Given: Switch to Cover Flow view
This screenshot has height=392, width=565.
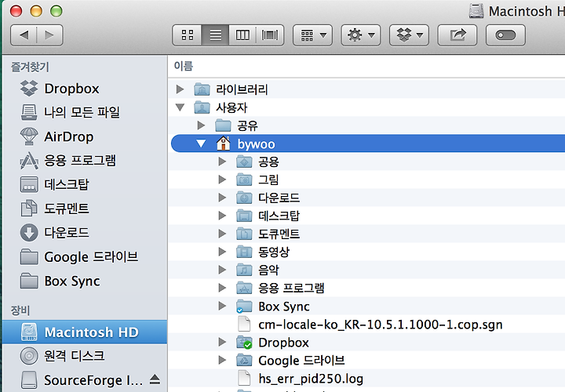Looking at the screenshot, I should pos(270,35).
